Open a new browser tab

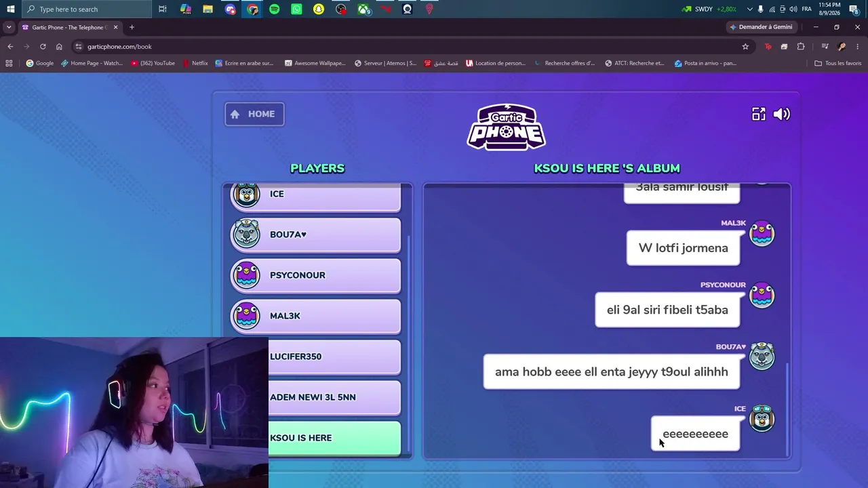pos(132,27)
